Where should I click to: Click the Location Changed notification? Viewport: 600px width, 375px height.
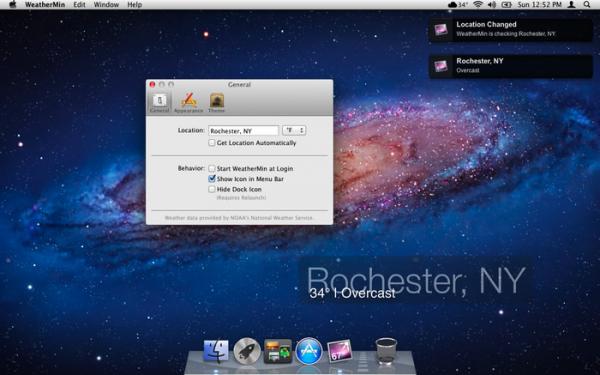pyautogui.click(x=511, y=29)
